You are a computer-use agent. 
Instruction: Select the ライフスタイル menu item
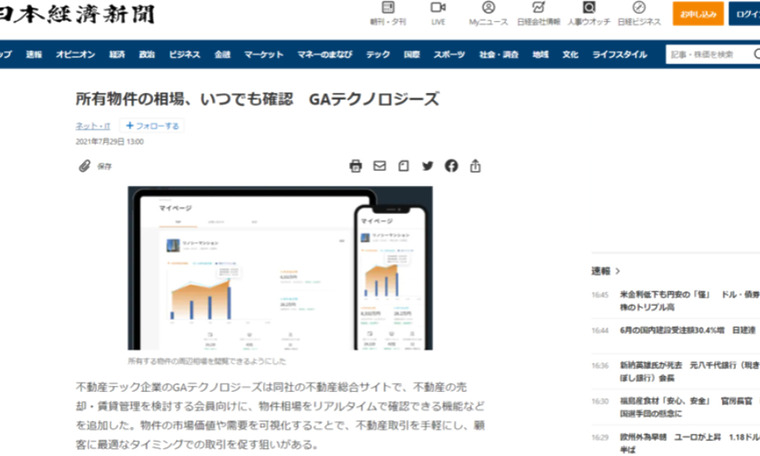click(x=619, y=54)
